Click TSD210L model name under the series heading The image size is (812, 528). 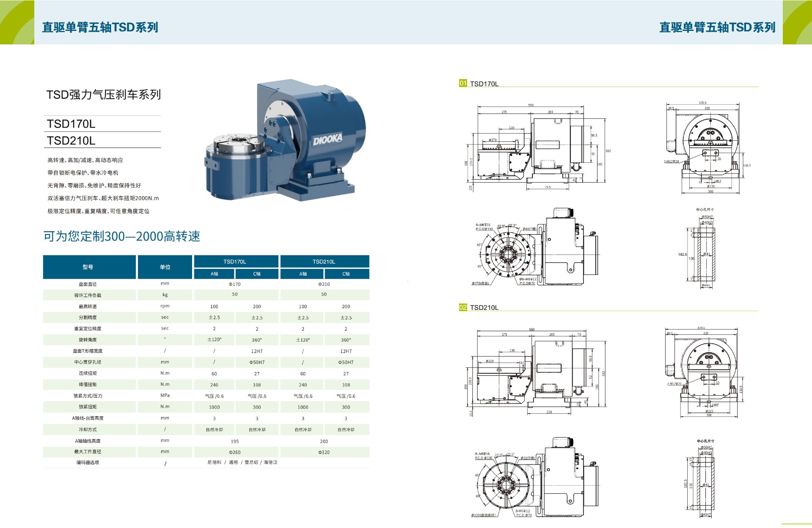pyautogui.click(x=71, y=140)
